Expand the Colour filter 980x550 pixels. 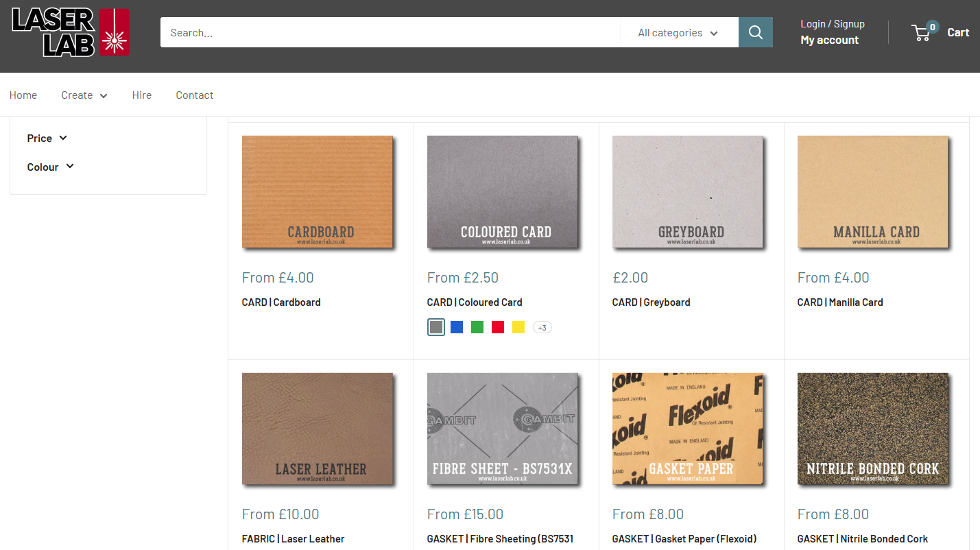50,167
